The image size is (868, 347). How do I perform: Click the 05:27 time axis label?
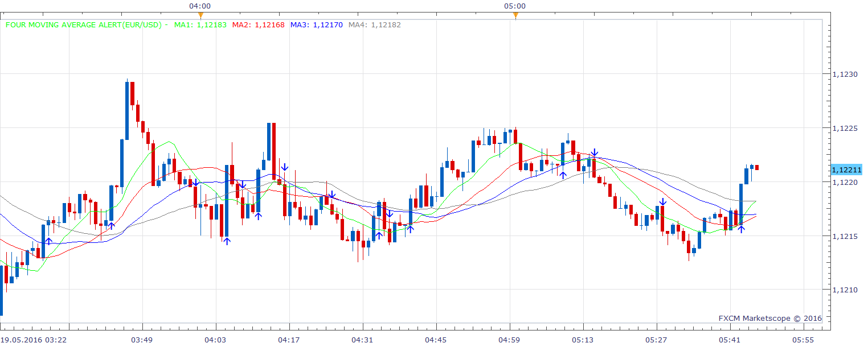click(x=656, y=340)
